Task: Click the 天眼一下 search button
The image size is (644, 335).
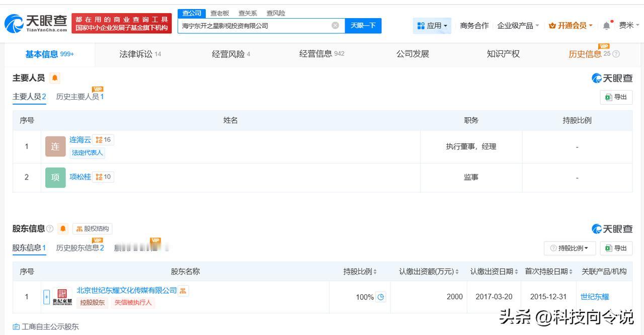Action: coord(363,26)
